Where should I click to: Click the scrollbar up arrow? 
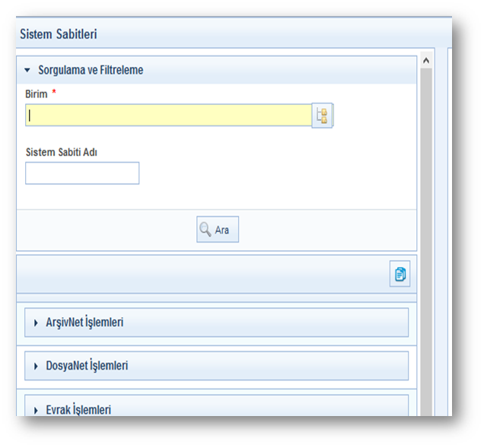pyautogui.click(x=426, y=60)
